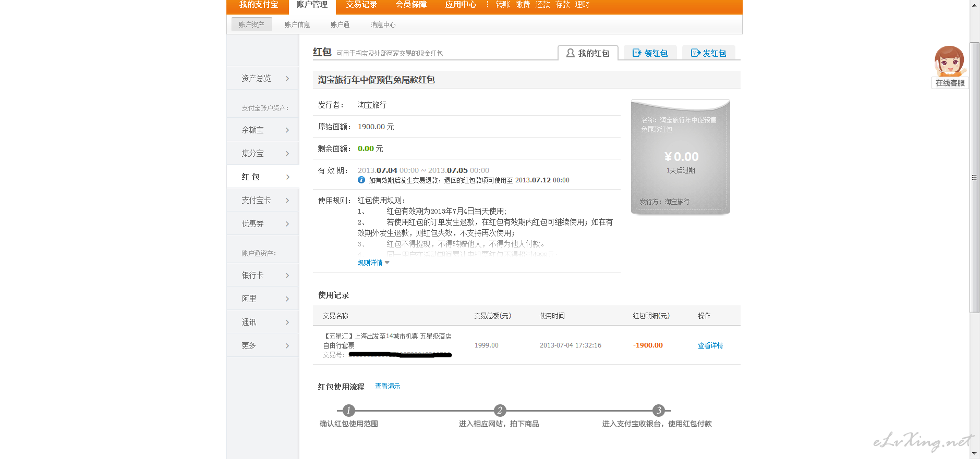This screenshot has width=980, height=459.
Task: Open 账户管理 top tab
Action: tap(312, 5)
